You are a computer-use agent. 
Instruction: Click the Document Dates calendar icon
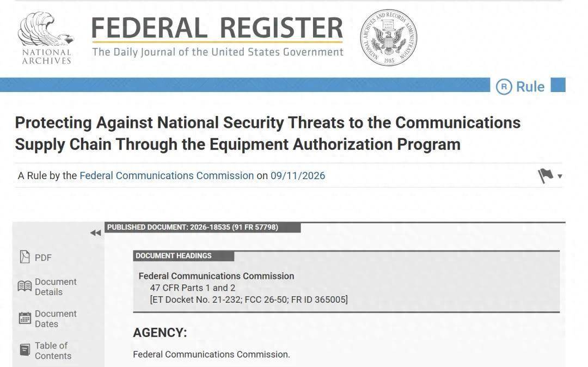point(24,319)
